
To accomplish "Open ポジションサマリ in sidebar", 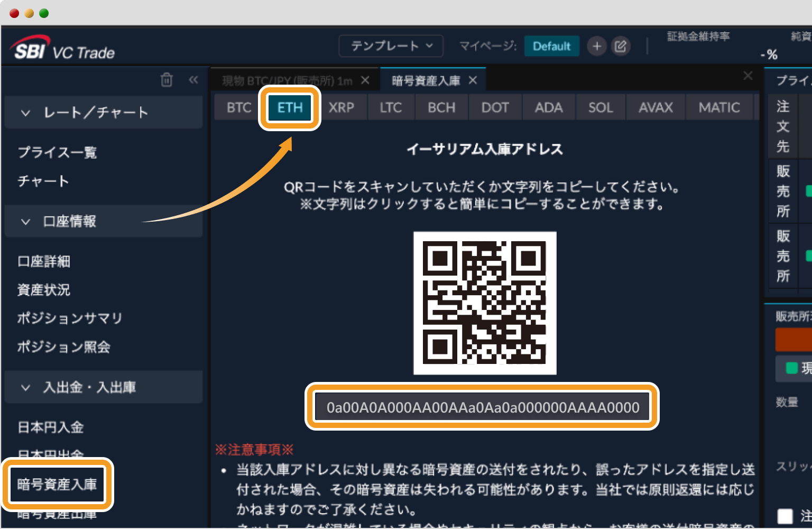I will coord(70,318).
